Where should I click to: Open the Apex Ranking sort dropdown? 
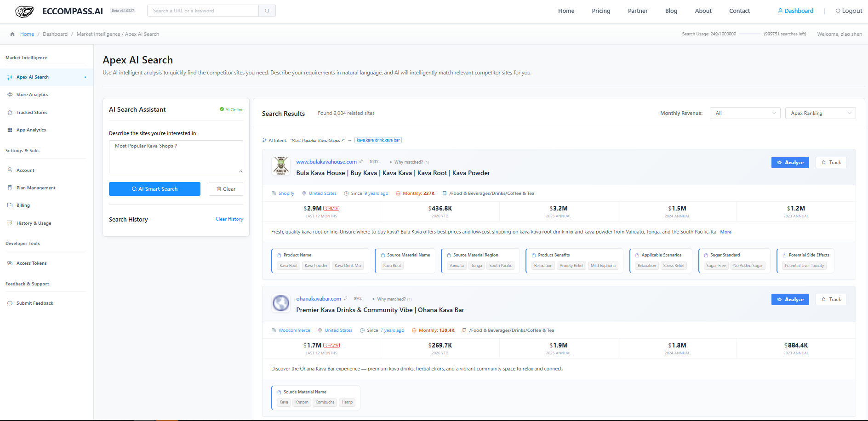[820, 113]
